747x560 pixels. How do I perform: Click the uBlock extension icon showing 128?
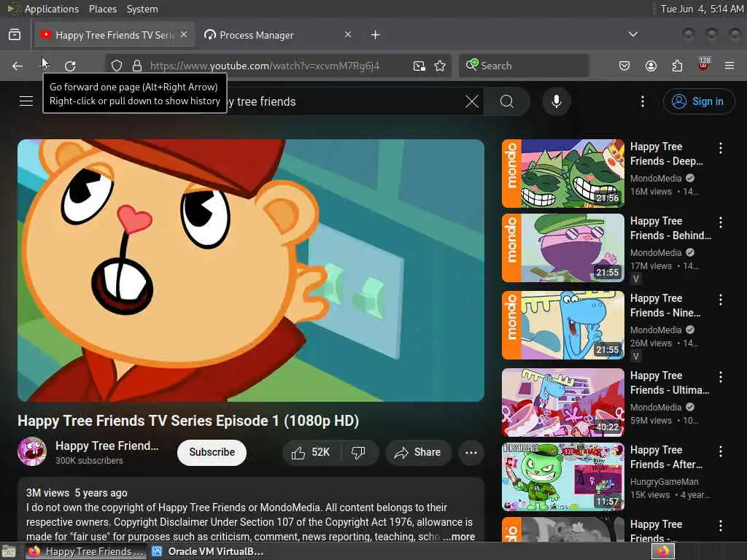tap(703, 65)
